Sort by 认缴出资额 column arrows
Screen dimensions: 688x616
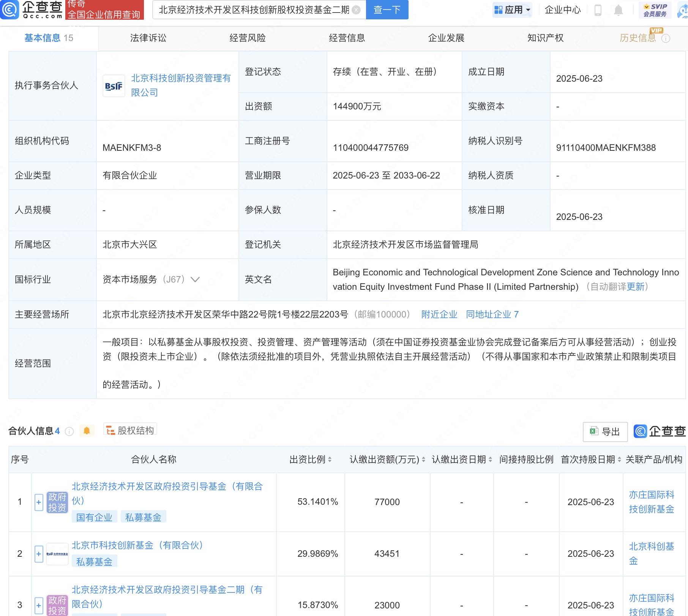click(423, 460)
